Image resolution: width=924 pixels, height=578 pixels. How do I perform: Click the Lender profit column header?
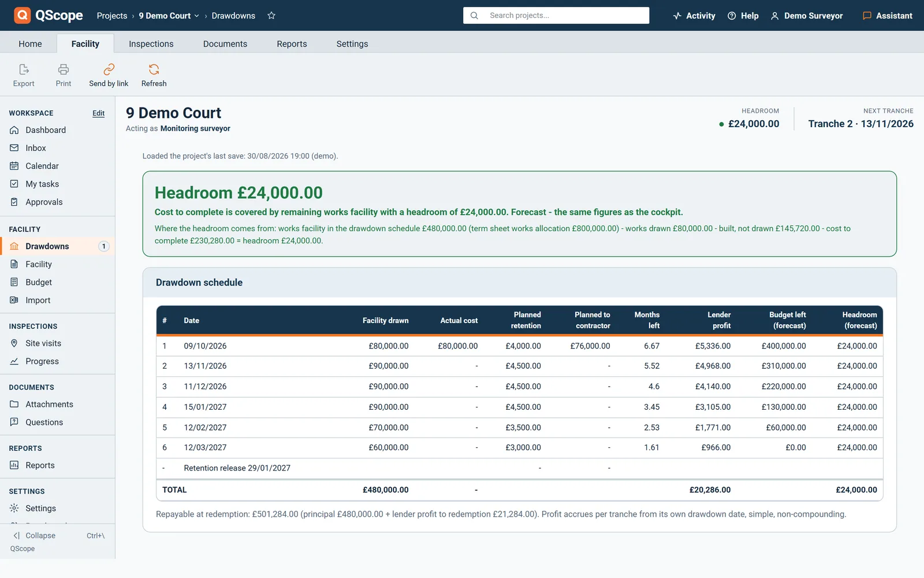coord(719,320)
